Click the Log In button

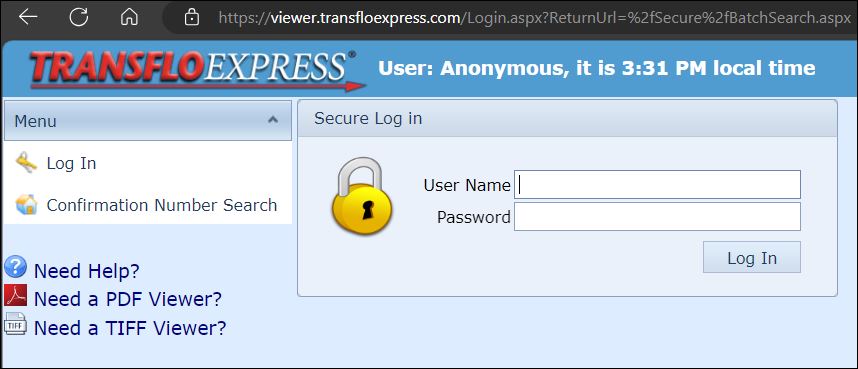tap(752, 257)
